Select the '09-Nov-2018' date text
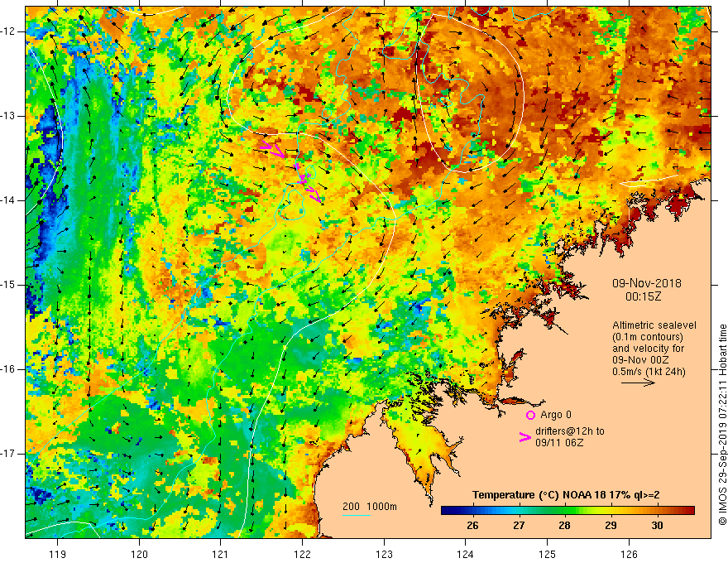Image resolution: width=728 pixels, height=563 pixels. click(x=647, y=283)
